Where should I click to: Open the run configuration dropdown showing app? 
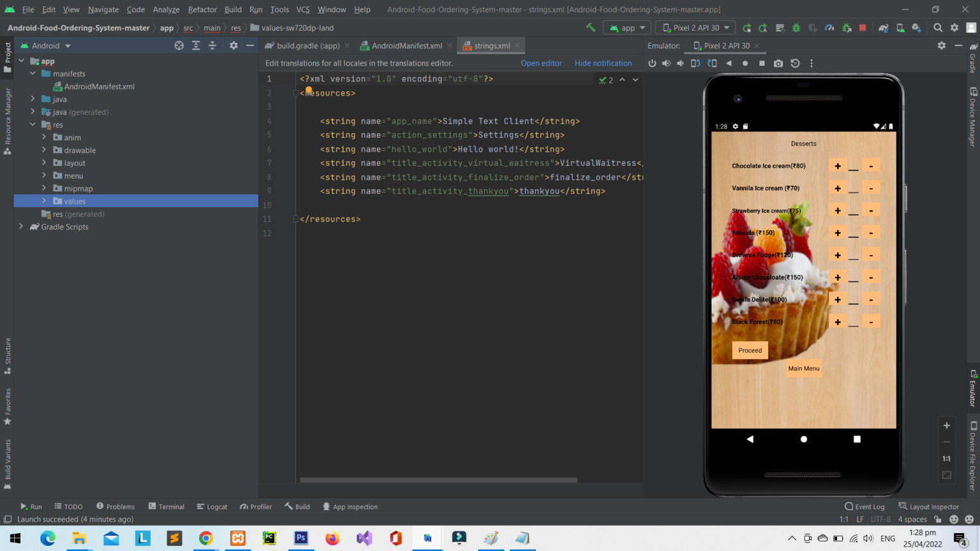[627, 27]
